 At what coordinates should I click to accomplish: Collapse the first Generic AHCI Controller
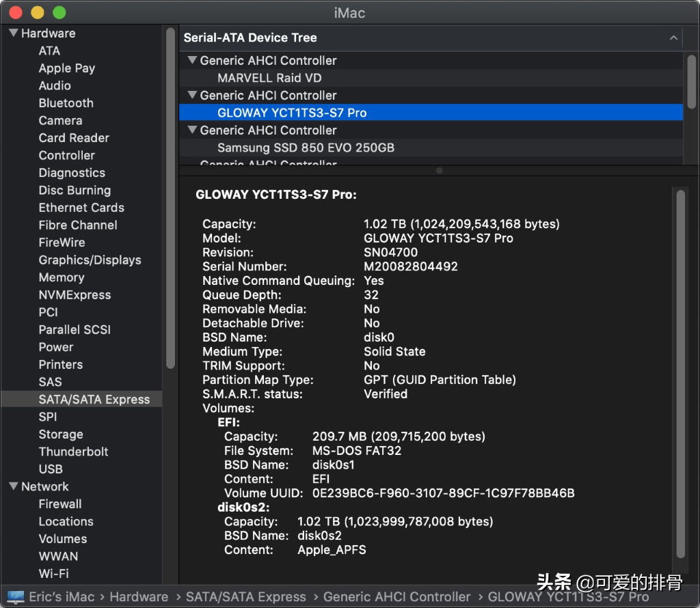point(192,60)
